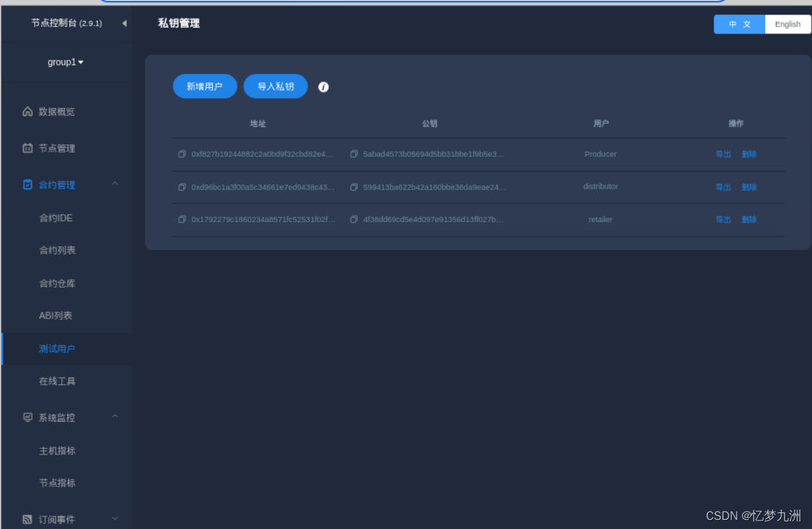Click the Producer user name cell

point(600,154)
